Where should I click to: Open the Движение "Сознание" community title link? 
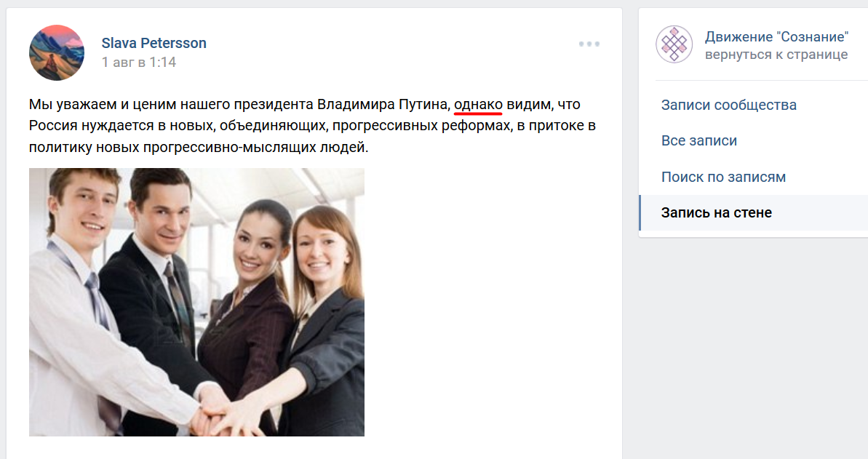tap(776, 36)
